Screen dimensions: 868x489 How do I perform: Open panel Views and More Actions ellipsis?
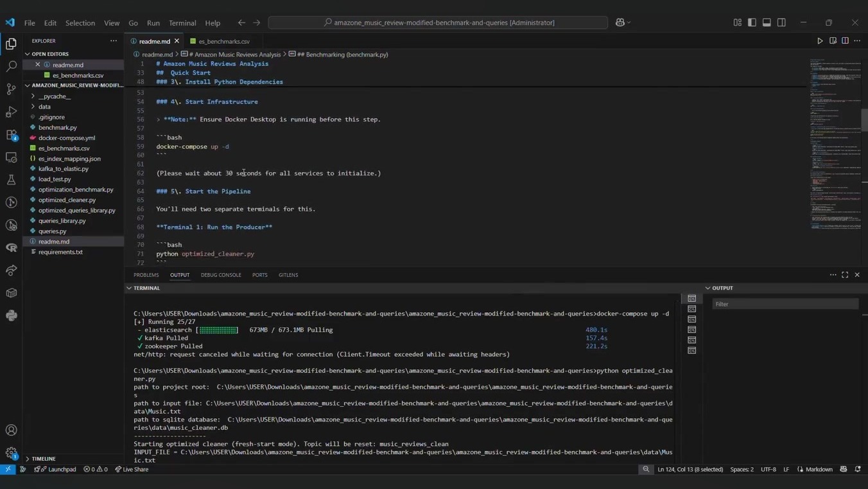point(833,275)
